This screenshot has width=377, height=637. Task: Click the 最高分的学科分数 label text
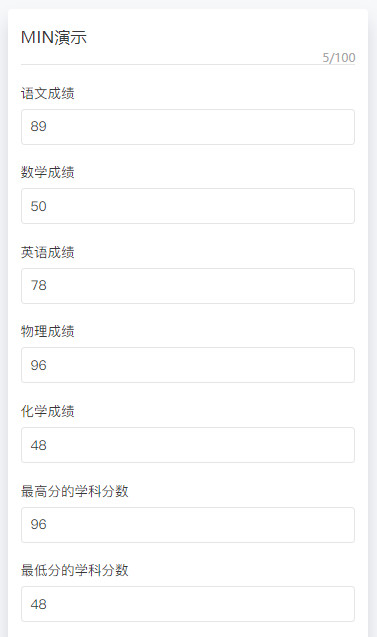point(75,491)
